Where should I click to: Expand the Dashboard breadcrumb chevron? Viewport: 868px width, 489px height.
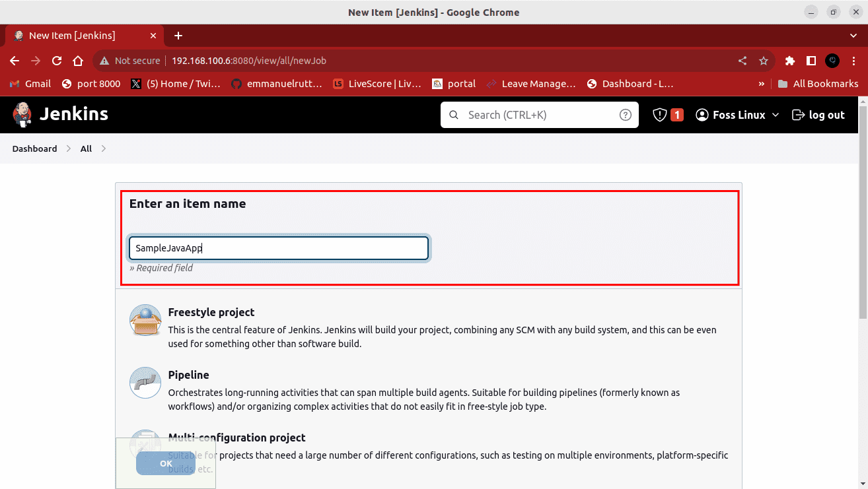click(x=69, y=149)
